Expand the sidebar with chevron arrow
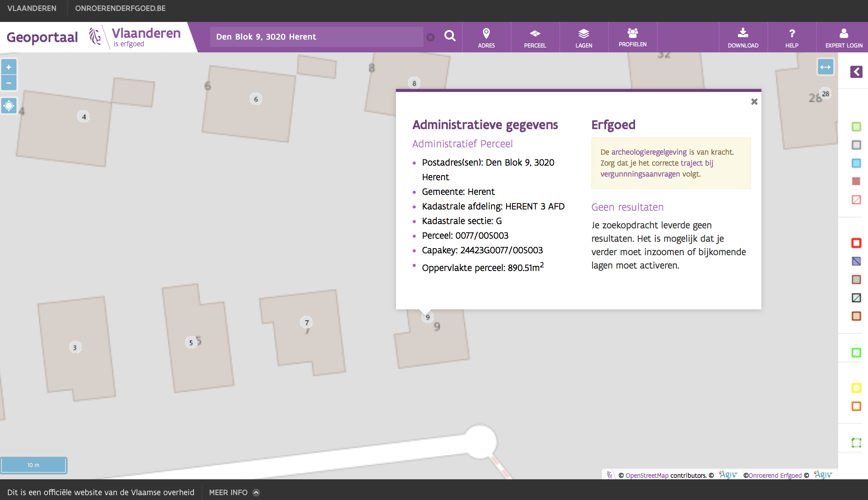The height and width of the screenshot is (500, 868). [856, 72]
